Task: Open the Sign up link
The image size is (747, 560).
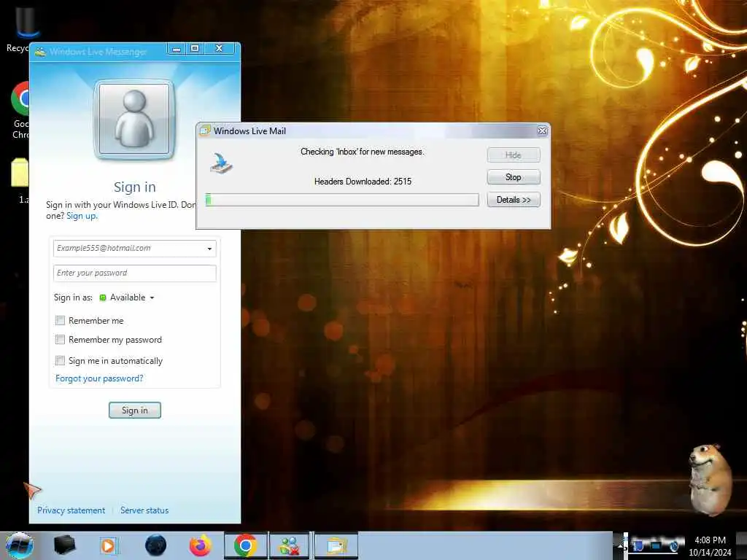Action: 82,216
